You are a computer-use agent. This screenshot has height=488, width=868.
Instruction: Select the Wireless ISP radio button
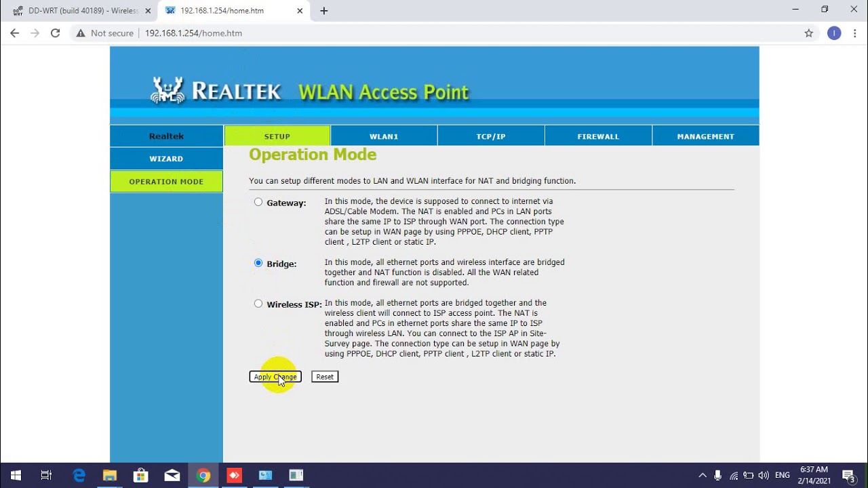[258, 304]
